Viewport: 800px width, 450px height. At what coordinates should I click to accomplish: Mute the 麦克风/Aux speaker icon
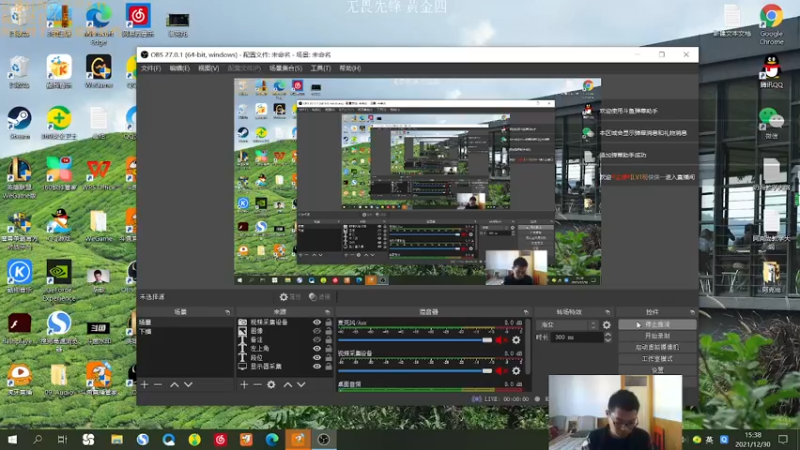[x=499, y=340]
